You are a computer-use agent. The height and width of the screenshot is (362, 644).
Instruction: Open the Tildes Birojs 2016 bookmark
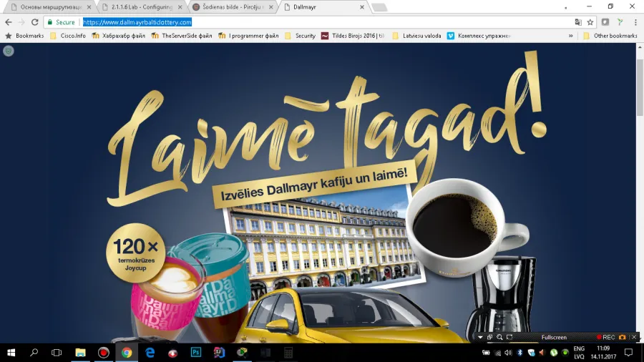353,36
